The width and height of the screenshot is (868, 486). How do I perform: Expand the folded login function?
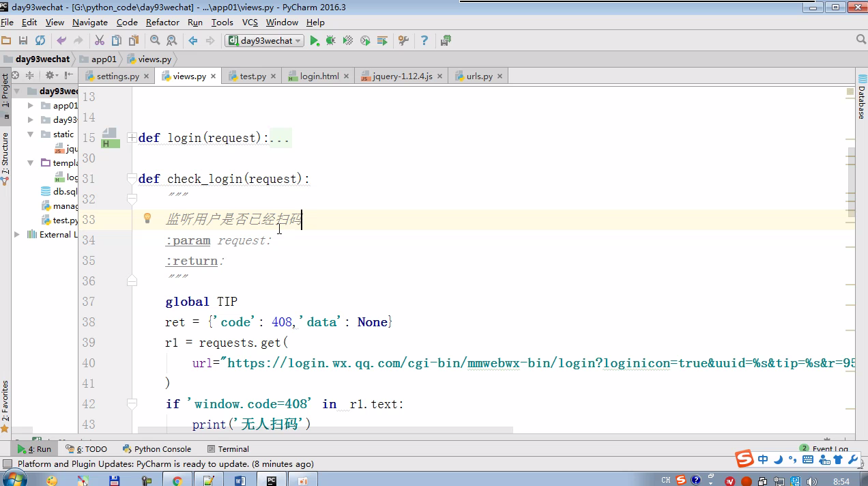tap(132, 138)
